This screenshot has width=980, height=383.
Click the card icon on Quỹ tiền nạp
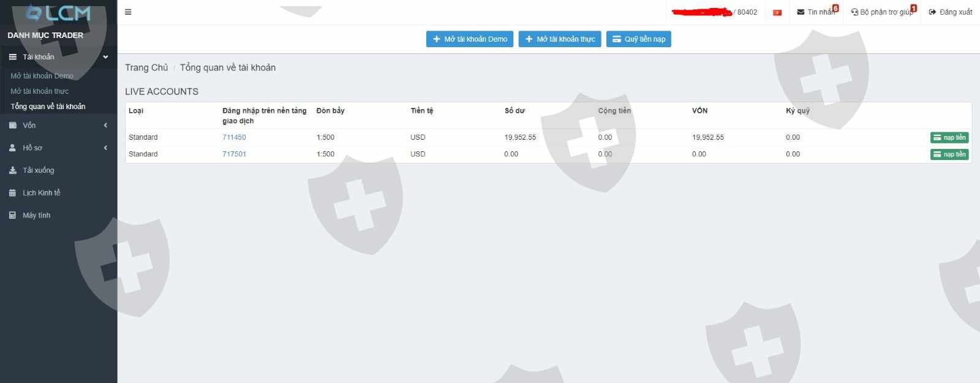[x=617, y=39]
